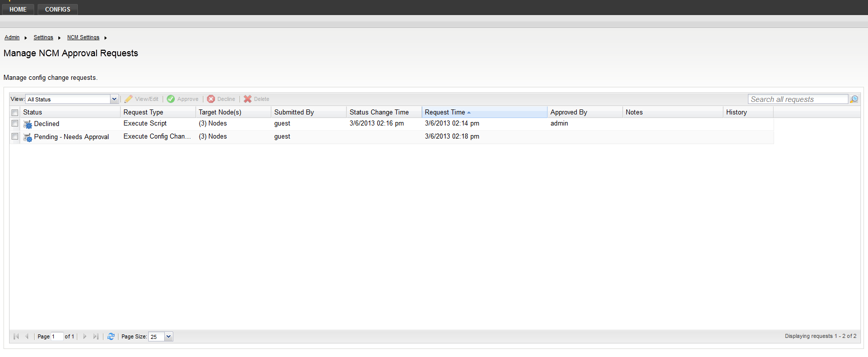This screenshot has width=868, height=357.
Task: Sort by the Approved By column header
Action: pos(585,112)
